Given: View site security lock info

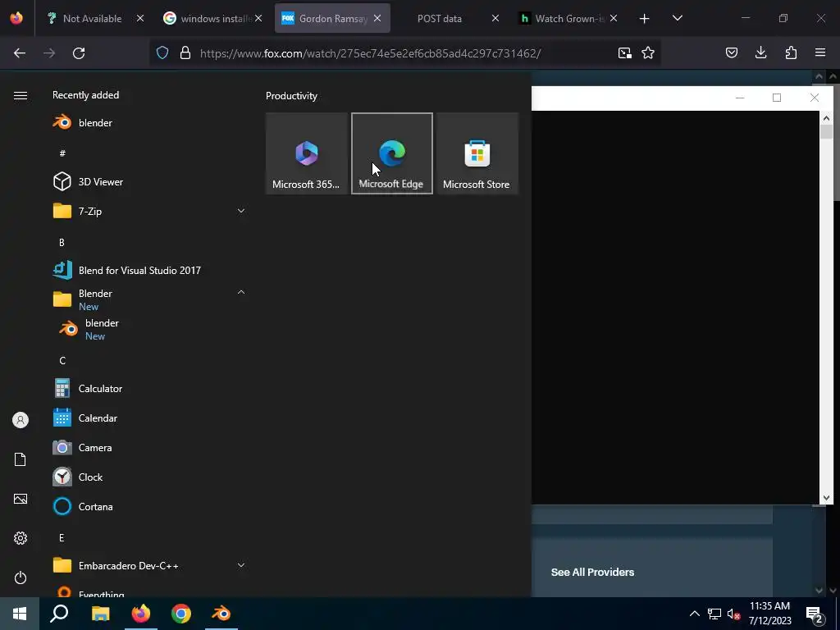Looking at the screenshot, I should tap(185, 53).
